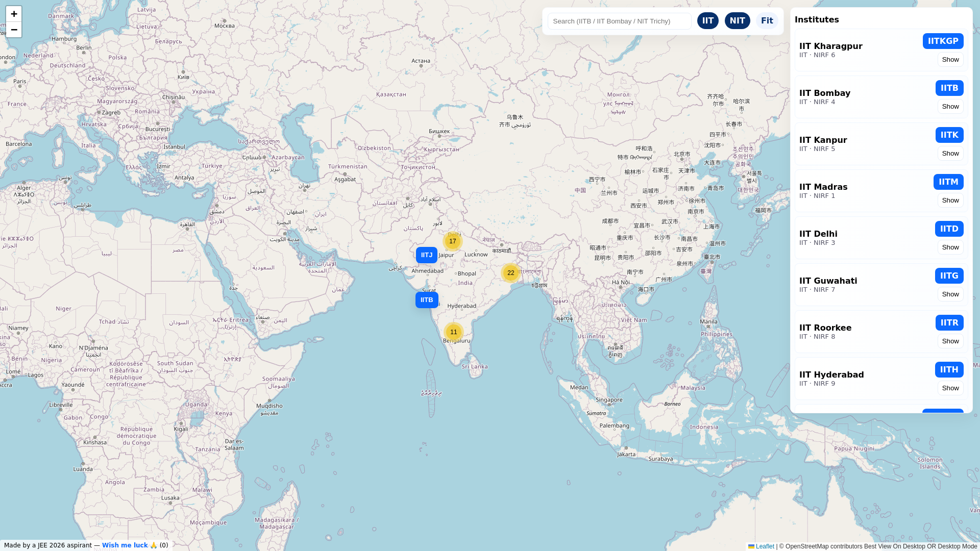Toggle the IIT filter
This screenshot has width=980, height=551.
point(708,21)
